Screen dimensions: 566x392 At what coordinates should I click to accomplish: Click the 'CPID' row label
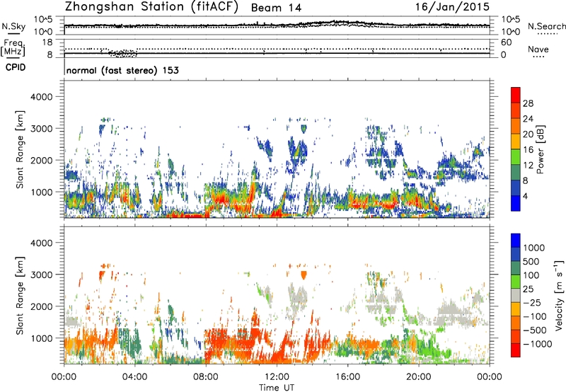coord(16,67)
